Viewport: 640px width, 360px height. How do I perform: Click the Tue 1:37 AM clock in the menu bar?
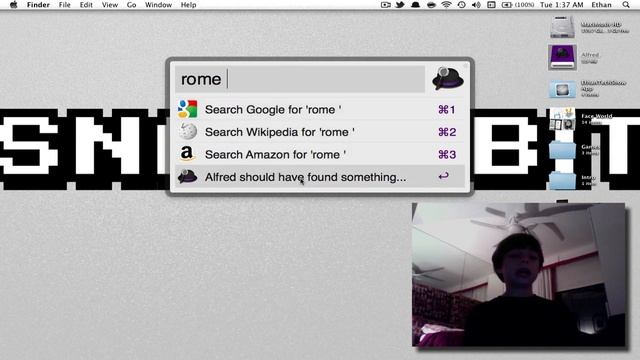[x=562, y=5]
